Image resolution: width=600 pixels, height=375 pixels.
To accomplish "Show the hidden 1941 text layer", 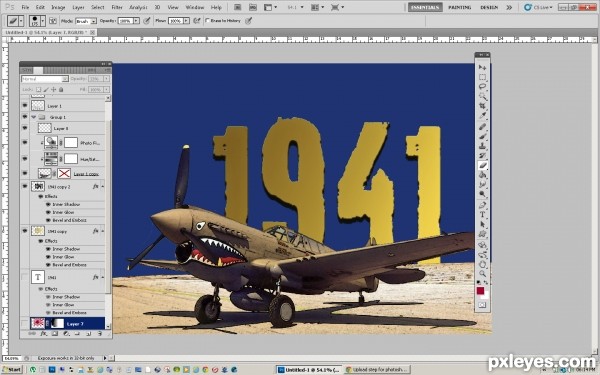I will point(25,277).
